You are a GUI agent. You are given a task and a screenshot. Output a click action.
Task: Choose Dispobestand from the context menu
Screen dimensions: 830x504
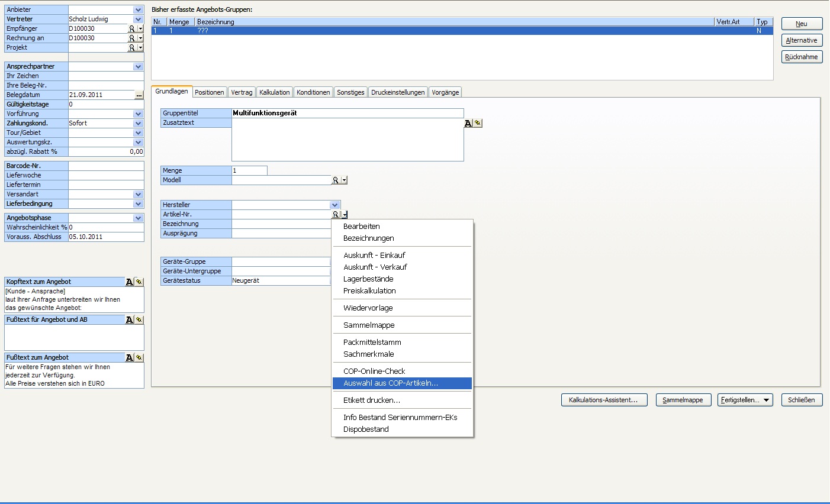click(x=402, y=429)
